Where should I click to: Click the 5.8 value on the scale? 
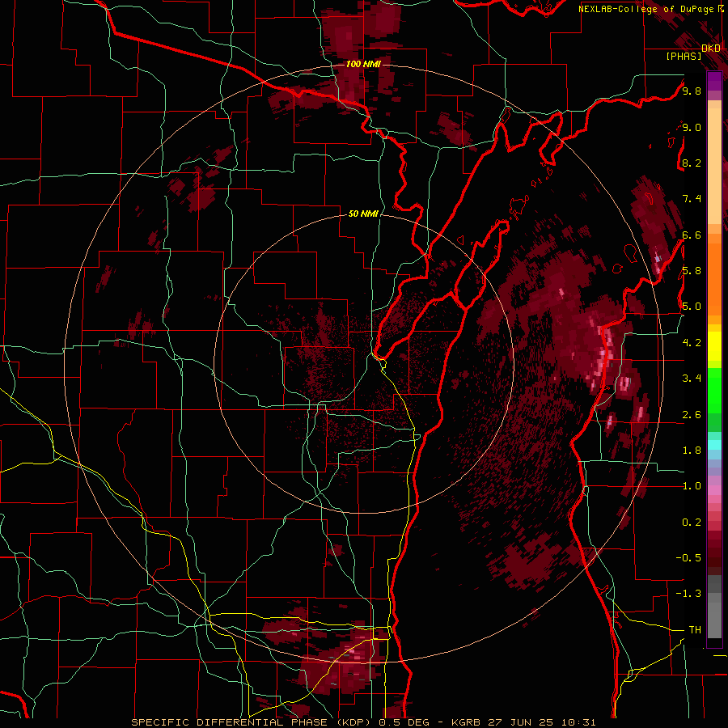[692, 271]
